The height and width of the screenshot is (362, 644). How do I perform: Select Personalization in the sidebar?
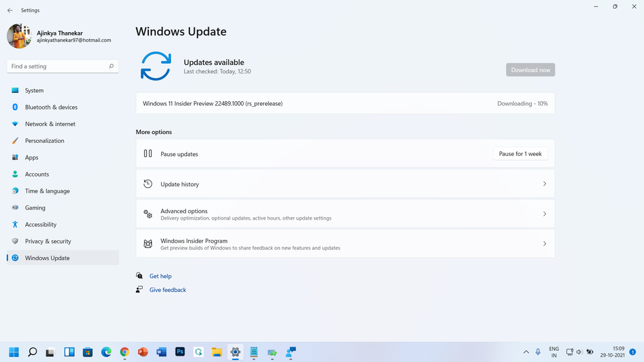click(63, 141)
